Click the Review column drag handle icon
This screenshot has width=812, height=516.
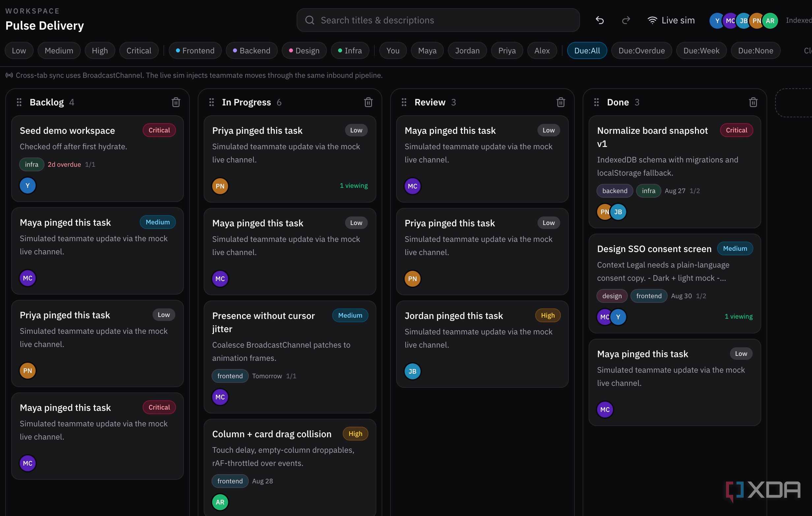(404, 102)
